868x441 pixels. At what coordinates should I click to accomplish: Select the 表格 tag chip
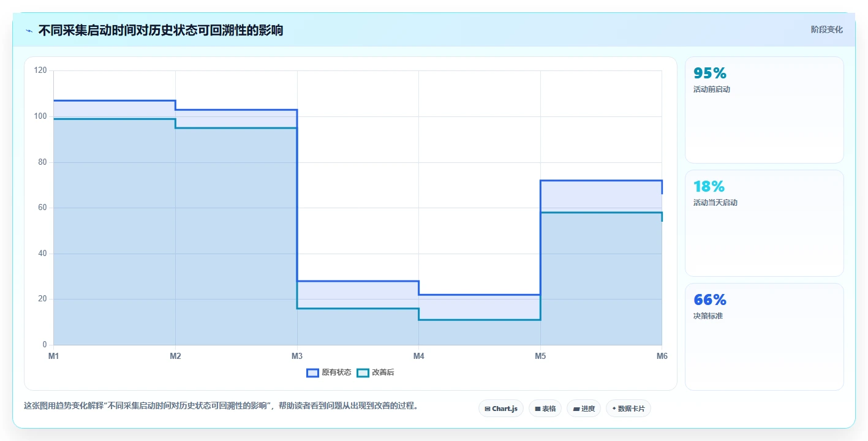click(545, 409)
